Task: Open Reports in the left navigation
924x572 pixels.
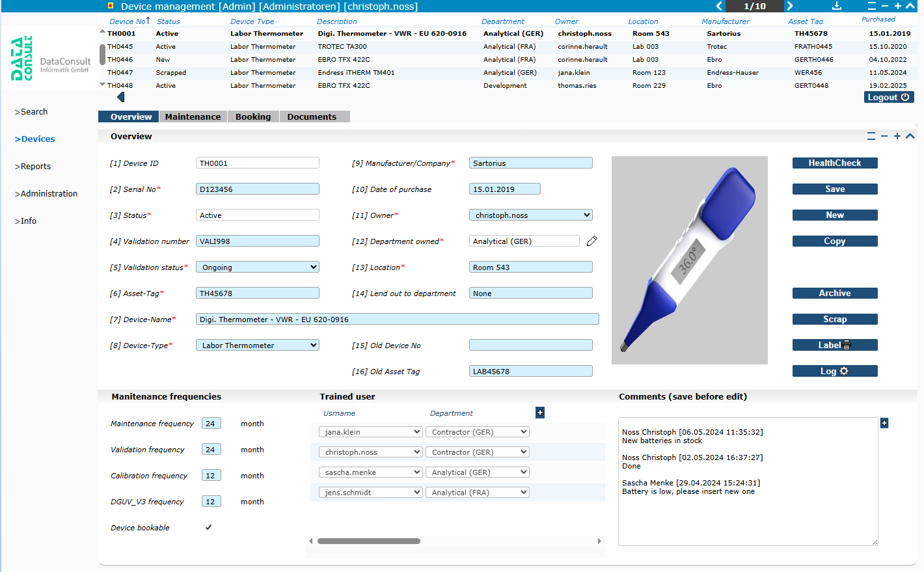Action: [x=33, y=167]
